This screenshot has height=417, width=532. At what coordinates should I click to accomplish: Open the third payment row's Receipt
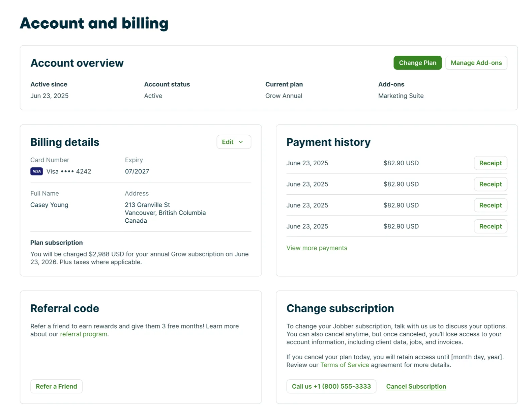tap(490, 205)
